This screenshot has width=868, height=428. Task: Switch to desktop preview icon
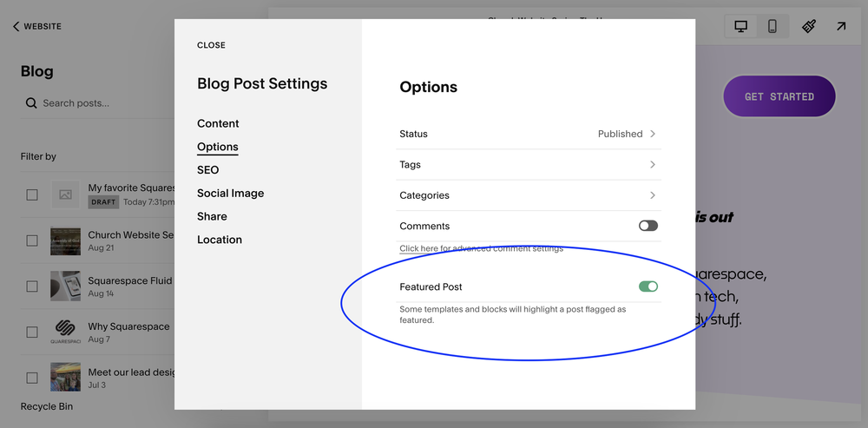740,27
